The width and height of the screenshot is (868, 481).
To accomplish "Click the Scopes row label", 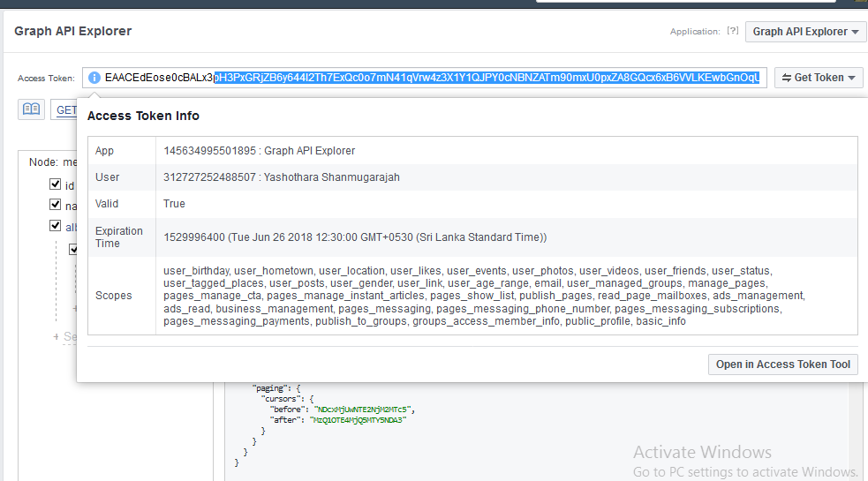I will 114,296.
